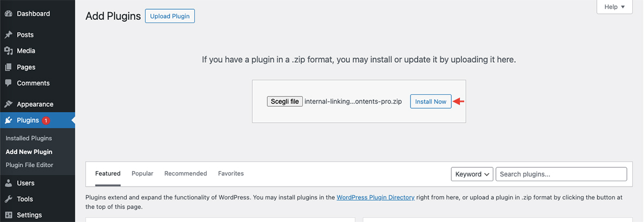Click the Plugins update count badge

coord(46,120)
